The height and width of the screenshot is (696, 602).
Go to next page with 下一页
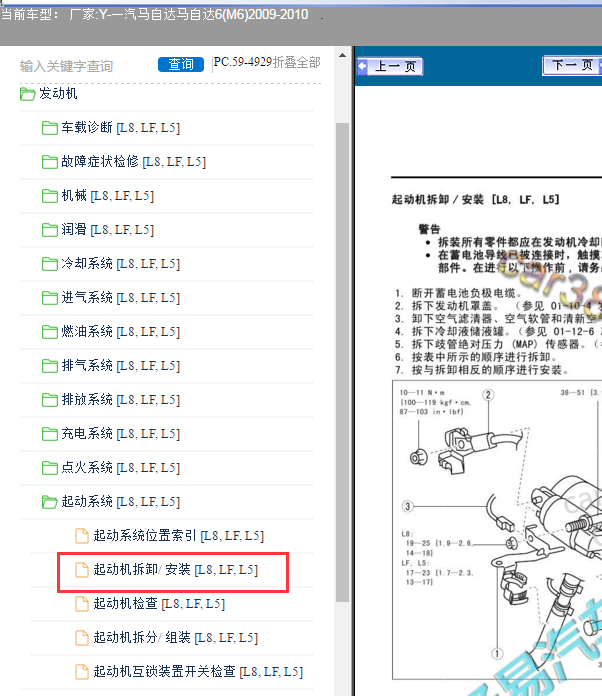point(572,66)
